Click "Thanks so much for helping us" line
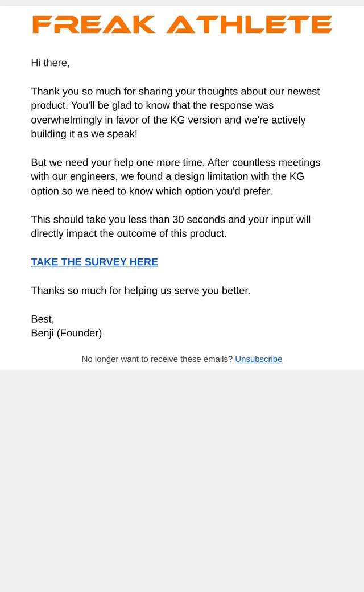The image size is (364, 592). point(140,291)
